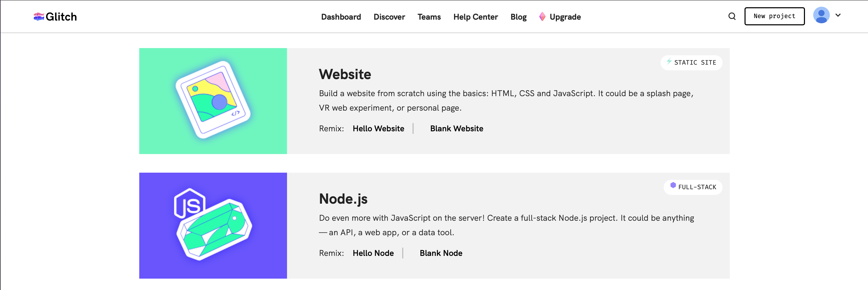Viewport: 868px width, 290px height.
Task: Click the Glitch wordmark text
Action: pyautogui.click(x=61, y=17)
